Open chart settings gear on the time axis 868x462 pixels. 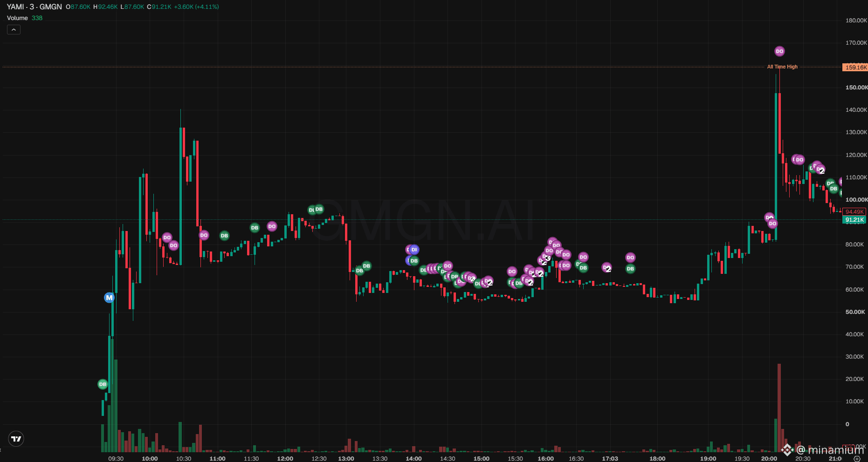(x=857, y=459)
